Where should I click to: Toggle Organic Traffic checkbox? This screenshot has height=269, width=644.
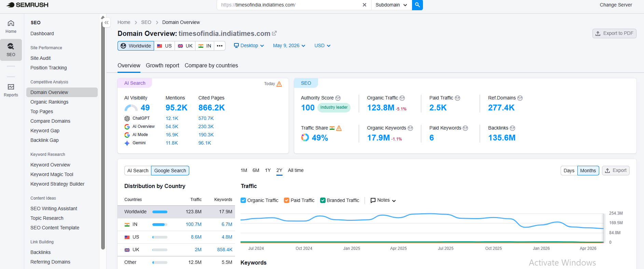pyautogui.click(x=243, y=200)
